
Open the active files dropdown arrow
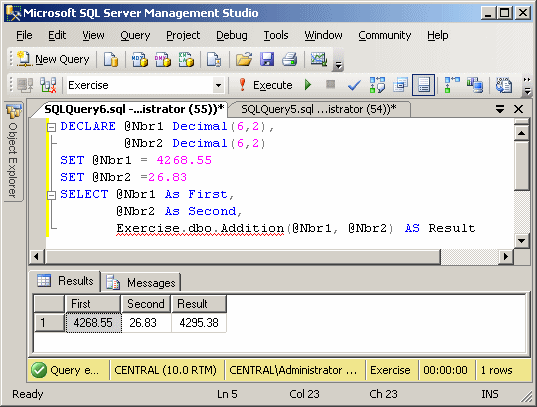click(x=500, y=109)
